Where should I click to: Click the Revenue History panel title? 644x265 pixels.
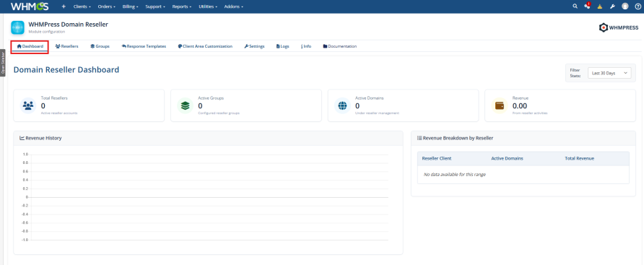click(43, 138)
